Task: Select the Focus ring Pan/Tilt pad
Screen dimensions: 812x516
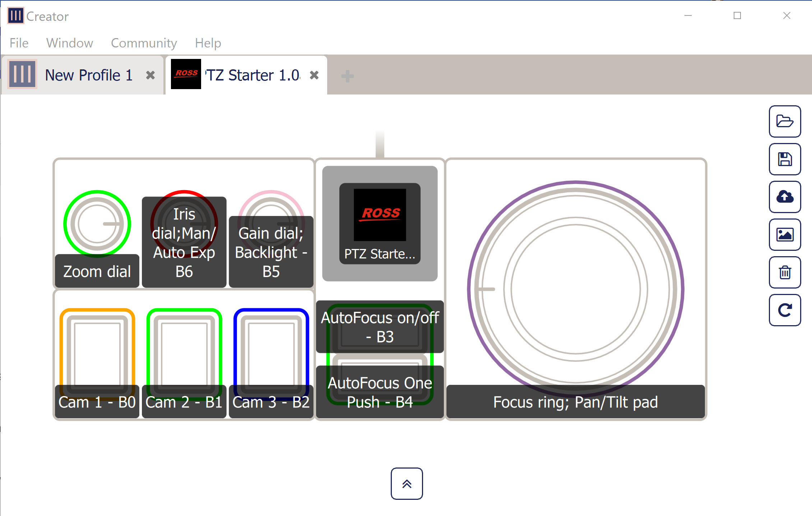Action: (x=575, y=289)
